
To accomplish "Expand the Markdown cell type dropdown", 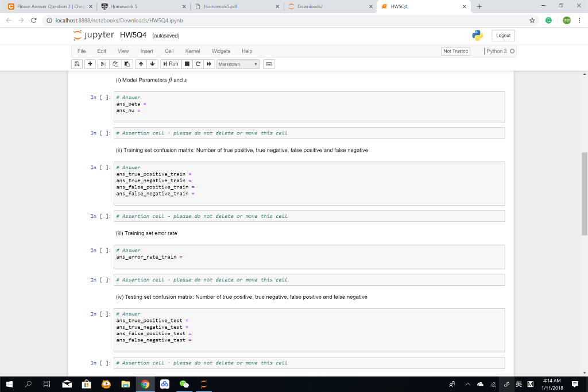I will click(238, 64).
